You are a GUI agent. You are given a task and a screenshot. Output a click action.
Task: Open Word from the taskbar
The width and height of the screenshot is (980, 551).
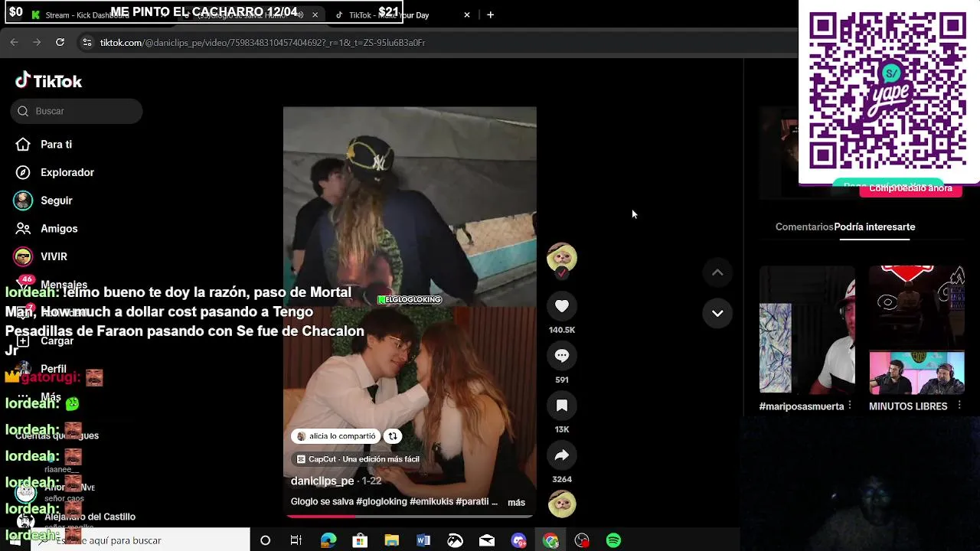423,541
